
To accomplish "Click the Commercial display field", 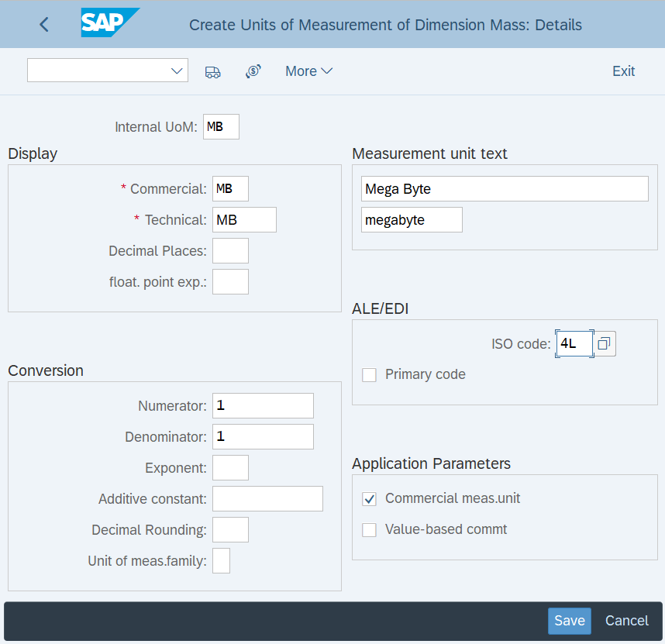I will tap(230, 188).
